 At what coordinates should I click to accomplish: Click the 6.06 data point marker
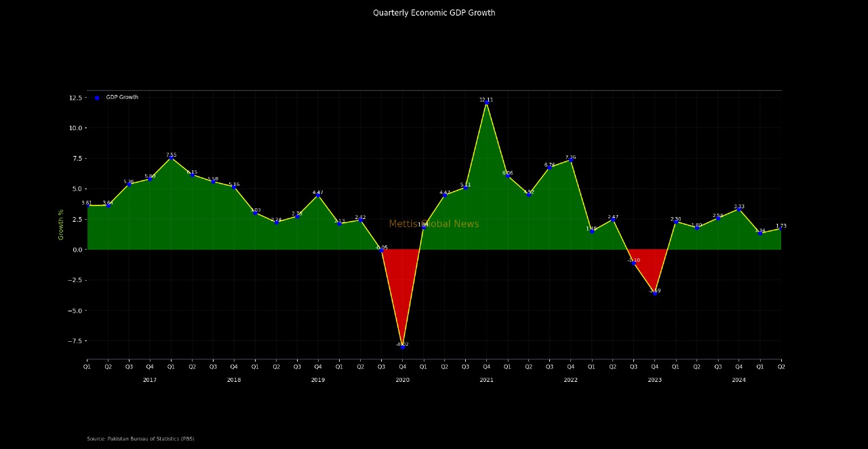[507, 176]
